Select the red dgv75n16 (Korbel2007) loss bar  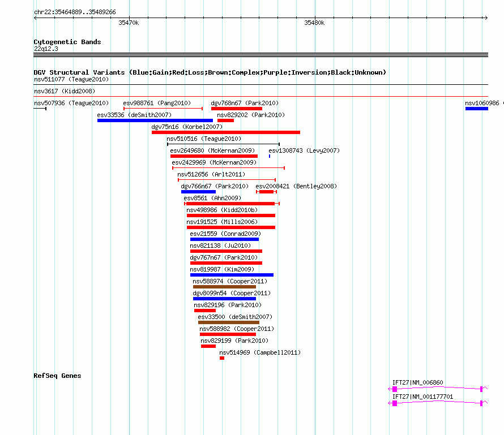click(226, 132)
